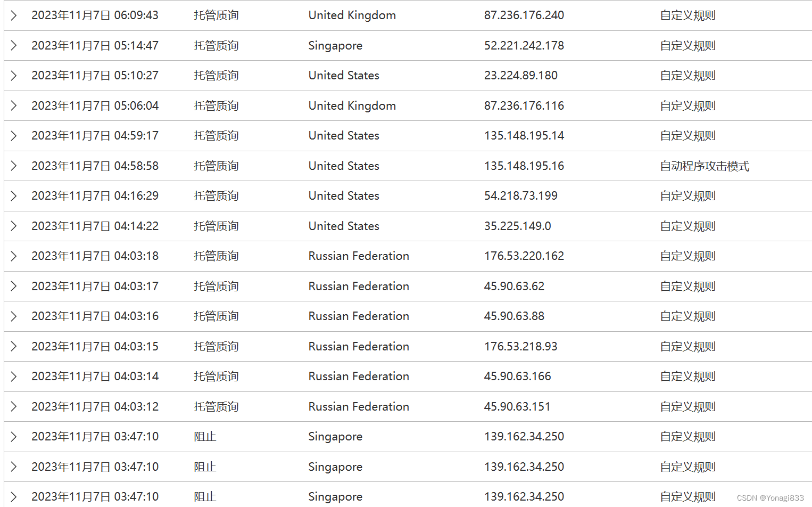812x507 pixels.
Task: Click the timestamp 2023年11月7日 05:14:47
Action: (x=95, y=46)
